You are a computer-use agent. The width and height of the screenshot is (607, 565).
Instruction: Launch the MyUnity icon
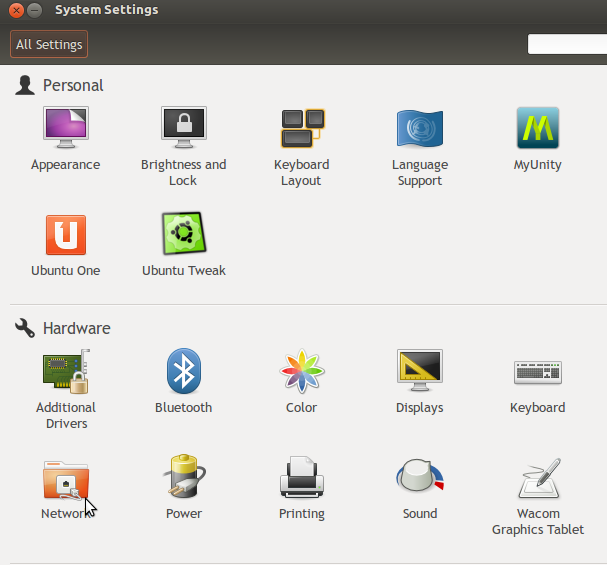coord(538,128)
